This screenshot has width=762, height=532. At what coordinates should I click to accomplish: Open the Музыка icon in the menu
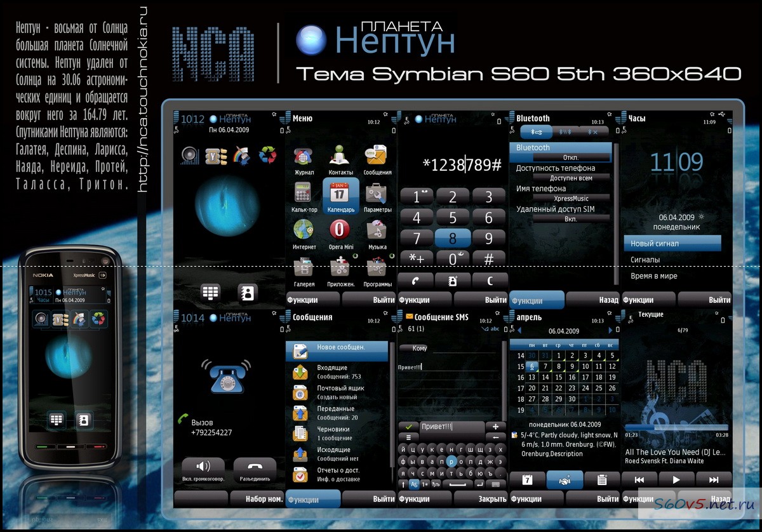pyautogui.click(x=377, y=229)
